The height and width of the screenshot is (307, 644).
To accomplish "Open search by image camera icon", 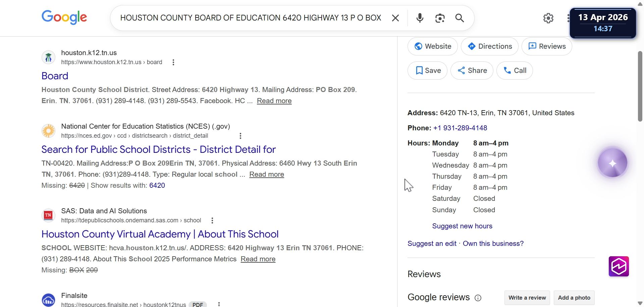I will click(x=440, y=18).
